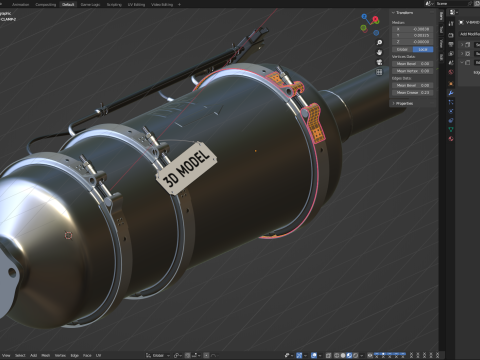Open the Render properties tab icon
Screen dimensions: 480x360
point(451,35)
